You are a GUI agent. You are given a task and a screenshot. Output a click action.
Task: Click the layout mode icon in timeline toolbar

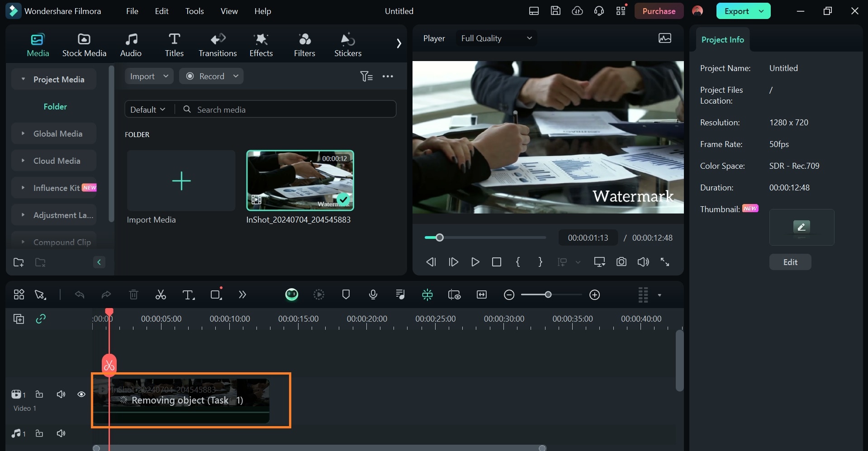(x=19, y=295)
